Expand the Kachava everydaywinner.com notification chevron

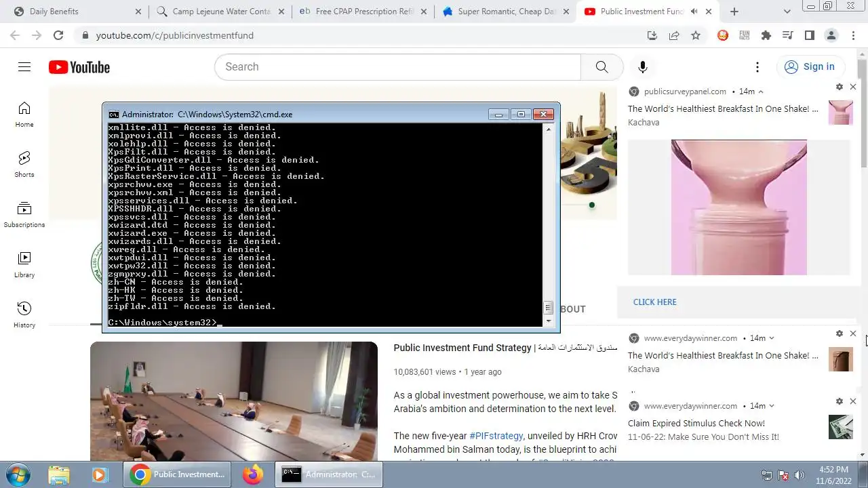772,338
